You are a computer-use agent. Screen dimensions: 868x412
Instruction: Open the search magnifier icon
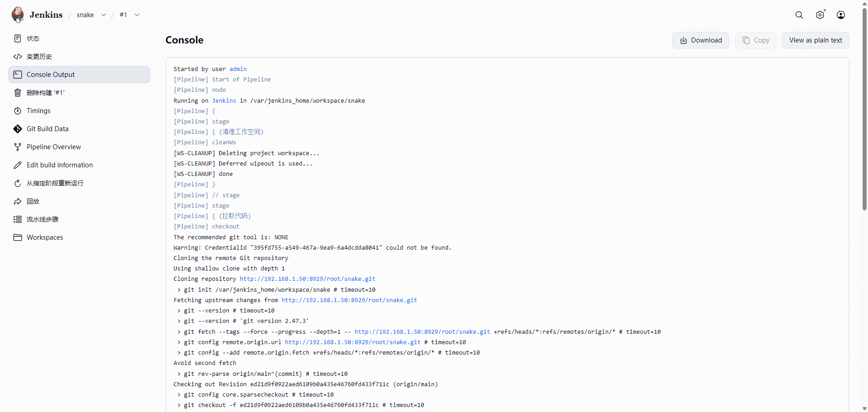[799, 15]
